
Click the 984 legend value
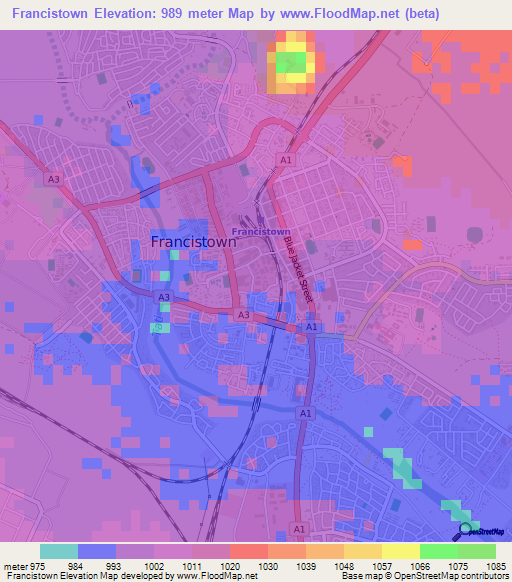coord(75,567)
